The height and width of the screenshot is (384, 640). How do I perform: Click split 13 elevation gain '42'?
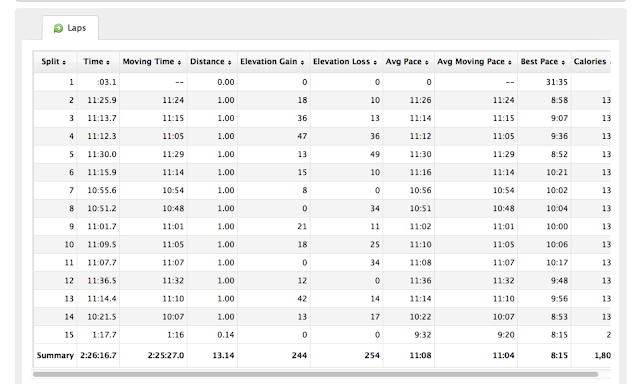pos(302,298)
